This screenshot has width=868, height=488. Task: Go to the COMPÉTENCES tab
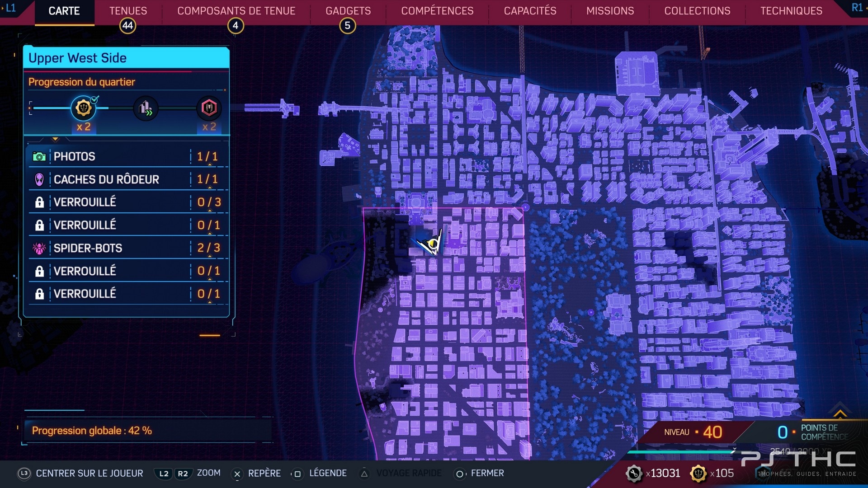[437, 11]
